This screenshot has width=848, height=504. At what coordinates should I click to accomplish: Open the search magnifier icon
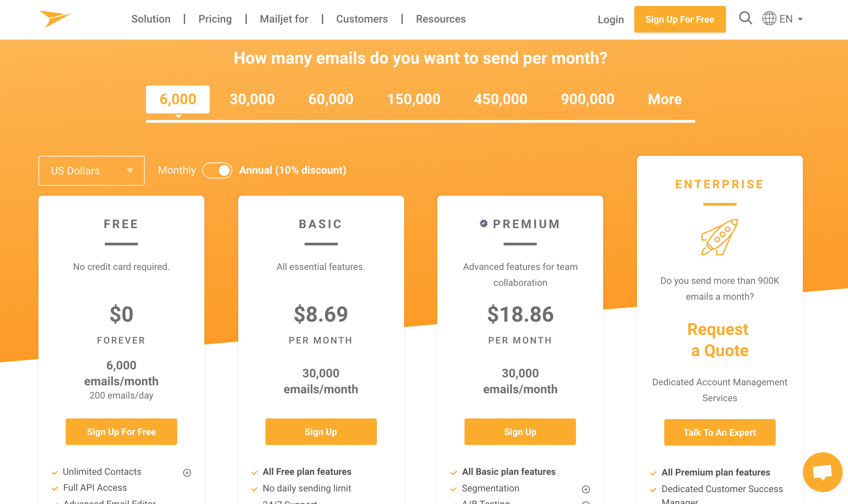coord(745,18)
